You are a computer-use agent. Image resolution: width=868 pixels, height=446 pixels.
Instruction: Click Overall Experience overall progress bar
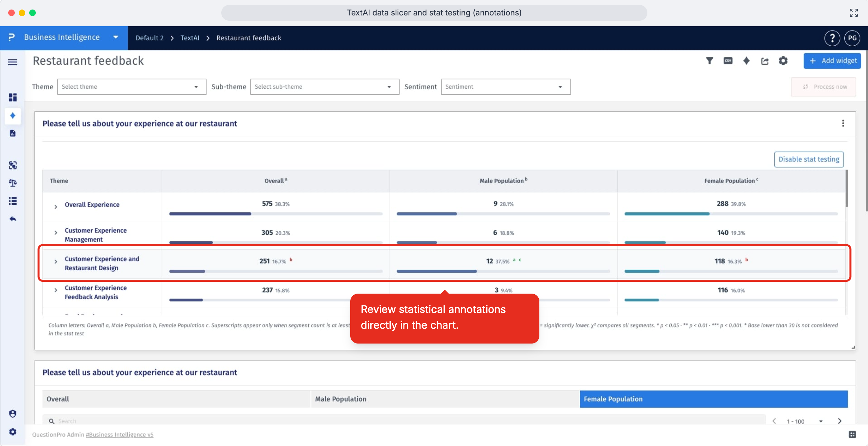(276, 214)
